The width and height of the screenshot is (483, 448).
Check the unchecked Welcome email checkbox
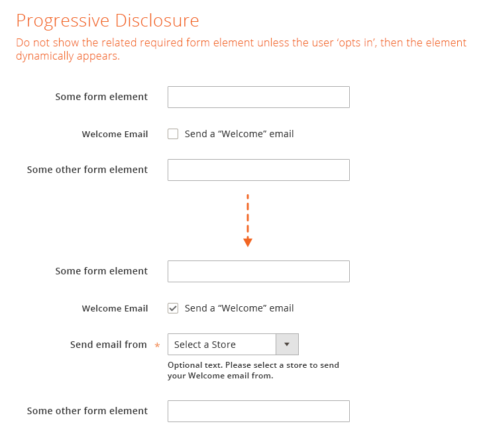click(173, 134)
